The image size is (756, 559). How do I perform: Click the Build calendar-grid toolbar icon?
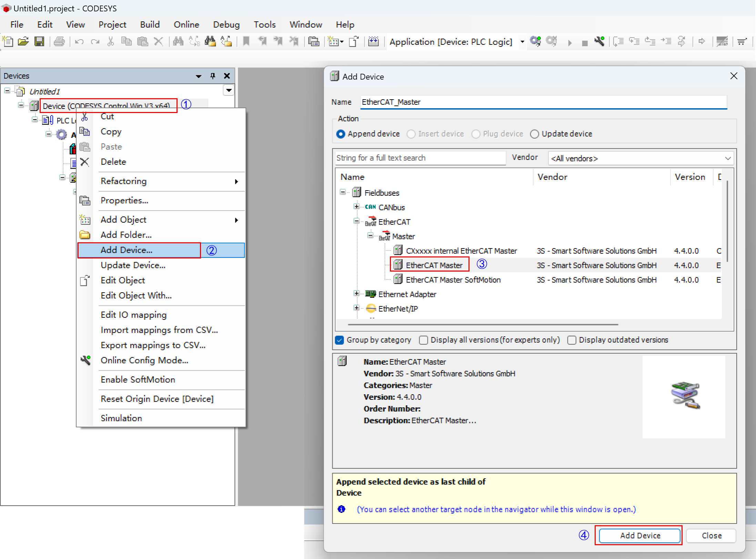(x=373, y=42)
